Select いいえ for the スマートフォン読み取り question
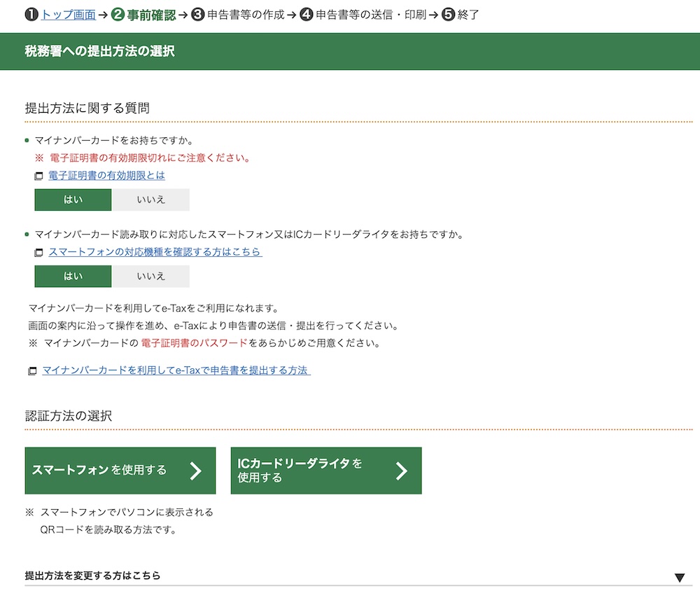The width and height of the screenshot is (700, 612). pos(151,276)
